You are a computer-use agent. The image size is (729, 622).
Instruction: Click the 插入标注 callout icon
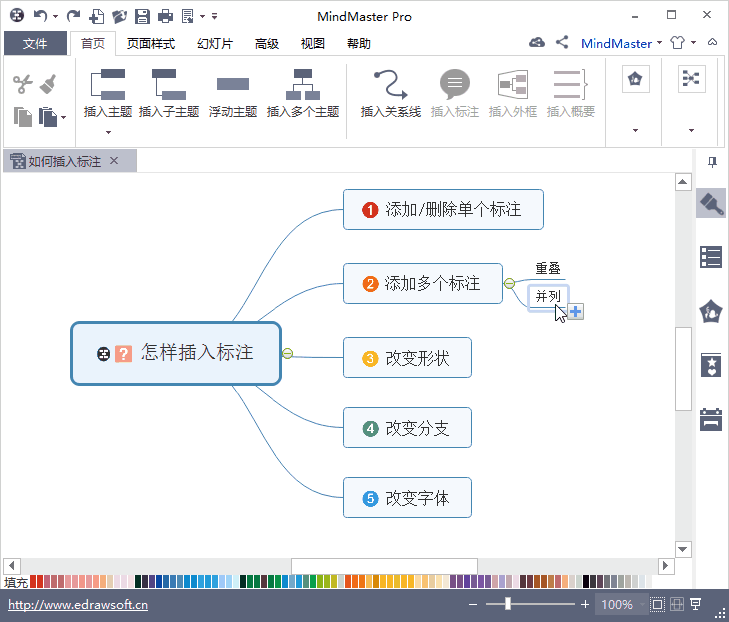click(455, 84)
